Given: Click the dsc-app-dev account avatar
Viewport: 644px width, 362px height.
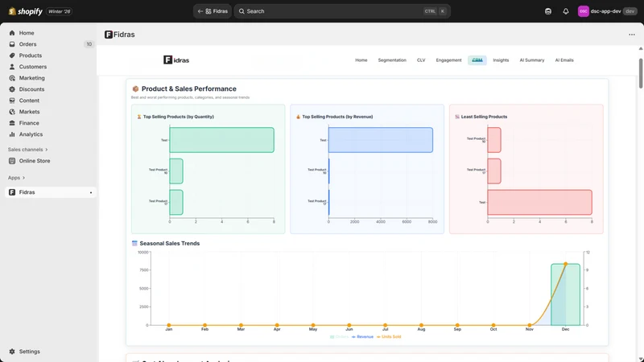Looking at the screenshot, I should pos(583,11).
